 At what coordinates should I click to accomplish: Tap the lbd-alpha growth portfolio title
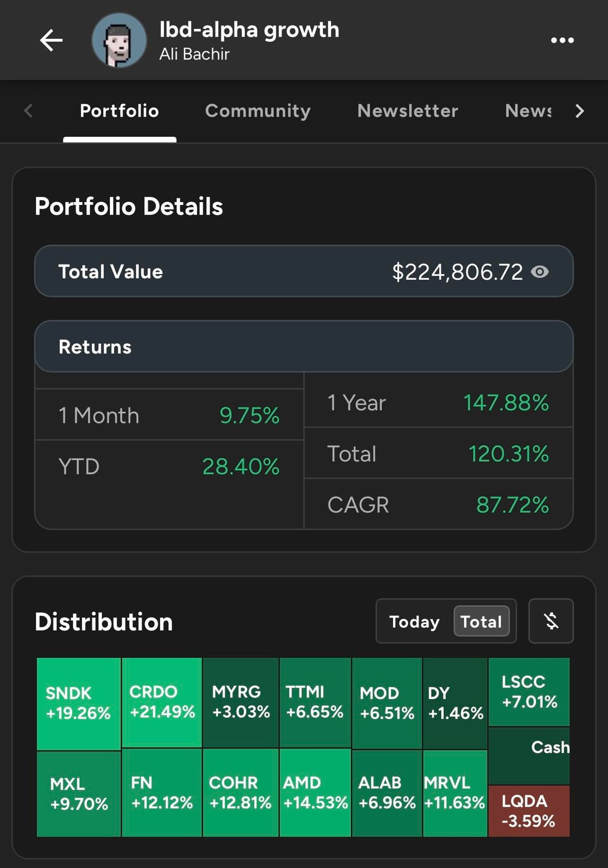click(x=249, y=30)
